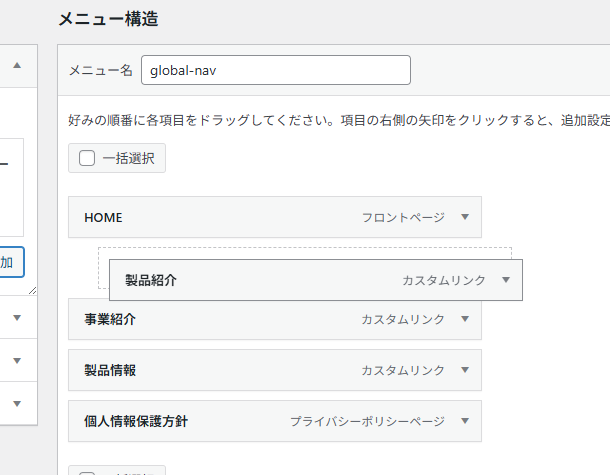Click the 製品情報 menu item title
The height and width of the screenshot is (475, 610).
point(110,370)
